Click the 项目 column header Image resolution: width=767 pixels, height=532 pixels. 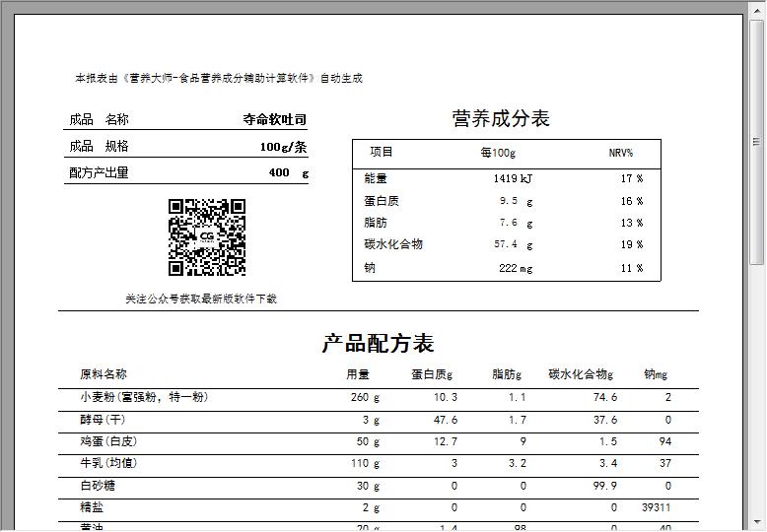coord(382,152)
